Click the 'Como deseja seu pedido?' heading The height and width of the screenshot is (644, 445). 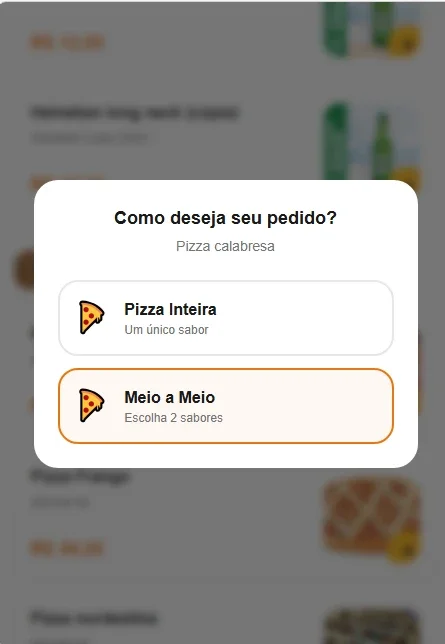click(x=226, y=218)
